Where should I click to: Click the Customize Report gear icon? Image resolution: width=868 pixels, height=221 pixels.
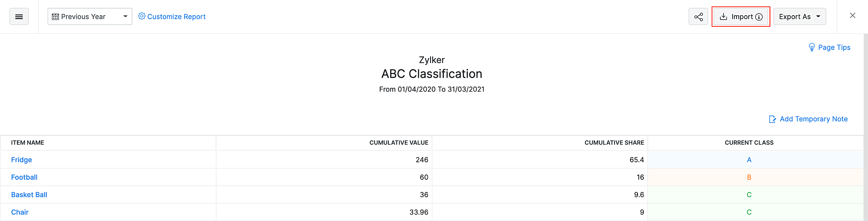pos(141,16)
